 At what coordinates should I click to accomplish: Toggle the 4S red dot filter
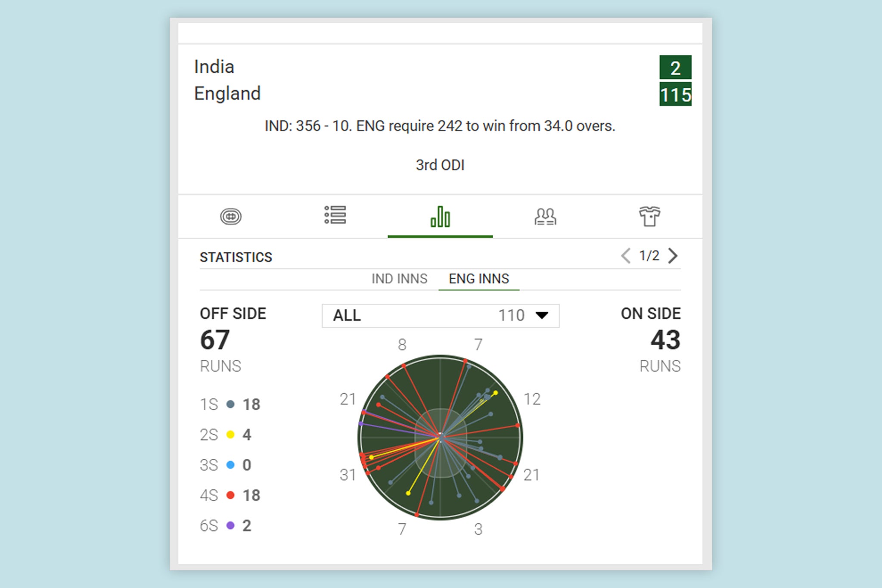pos(230,495)
